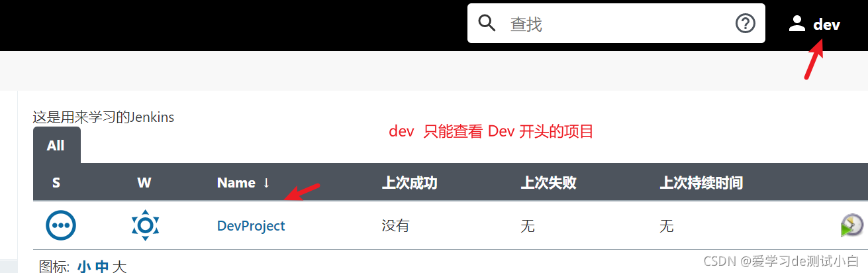Open the dev user account link
868x273 pixels.
[x=827, y=25]
